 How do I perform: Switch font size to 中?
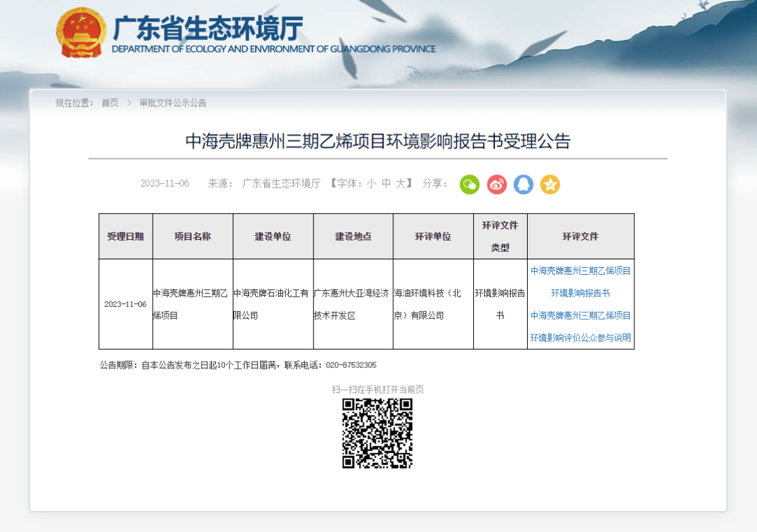tap(386, 184)
